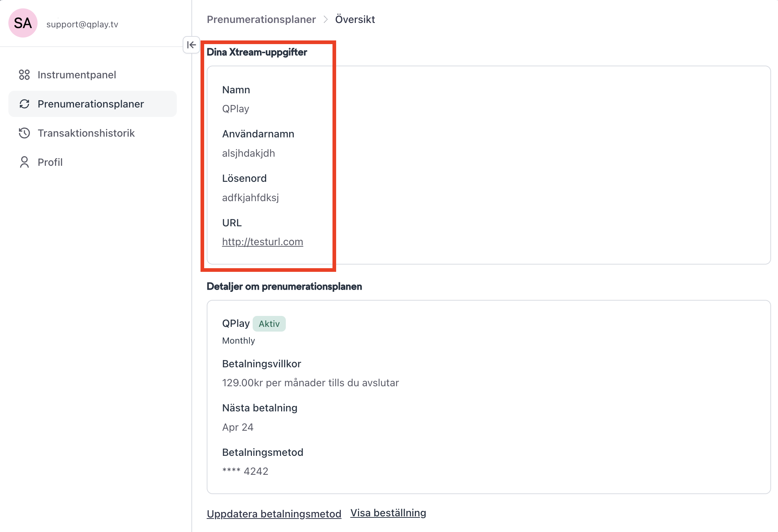The width and height of the screenshot is (778, 532).
Task: Open the http://testurl.com link
Action: [262, 242]
